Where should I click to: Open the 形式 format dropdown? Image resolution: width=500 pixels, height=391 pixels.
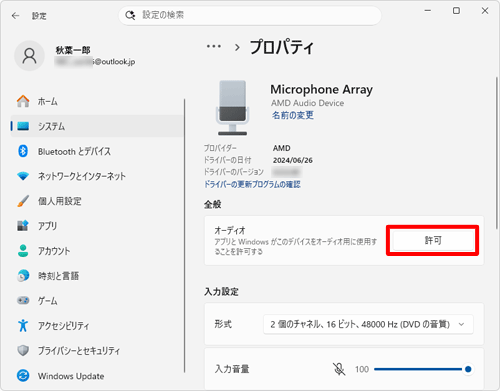point(368,324)
